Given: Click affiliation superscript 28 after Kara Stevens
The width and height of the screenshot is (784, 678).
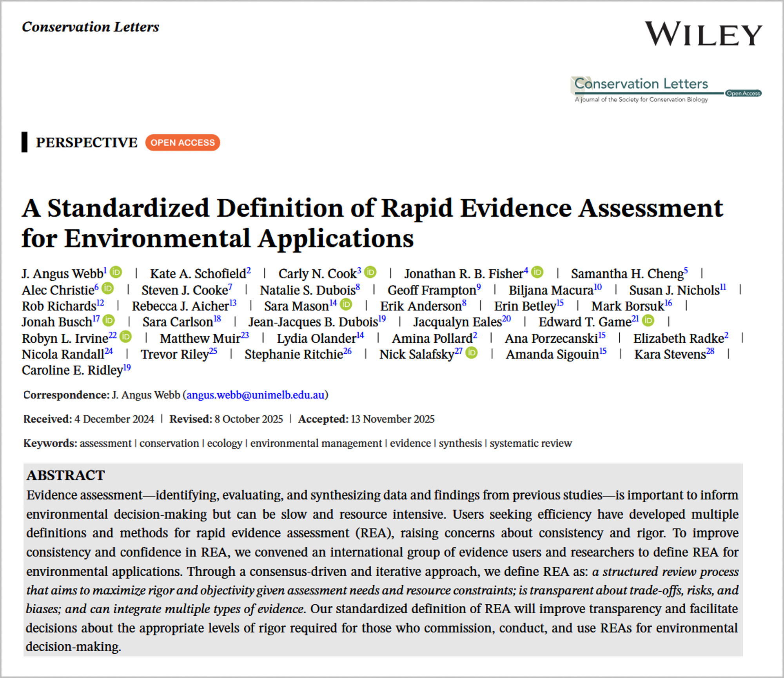Looking at the screenshot, I should 710,351.
